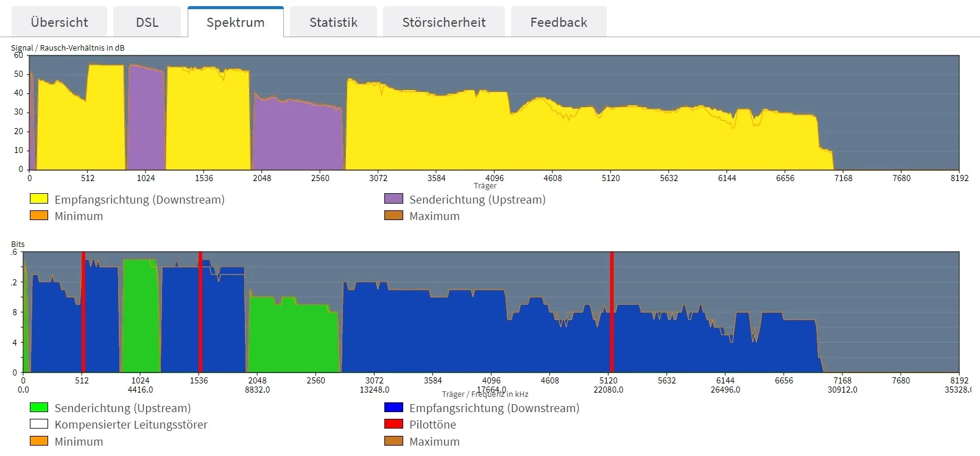Switch to the DSL tab

[147, 22]
